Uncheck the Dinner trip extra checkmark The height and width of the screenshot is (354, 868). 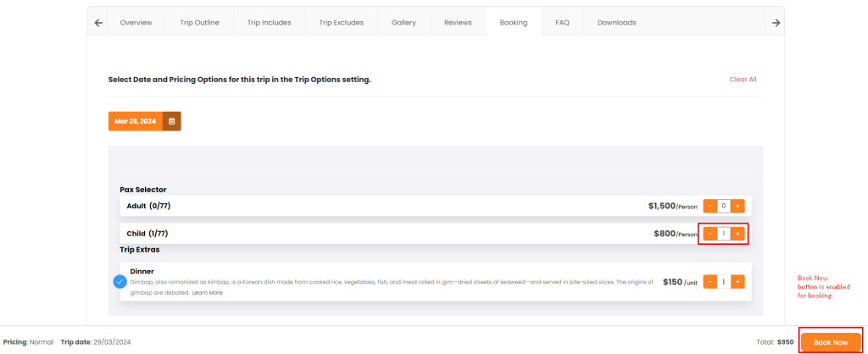tap(120, 281)
